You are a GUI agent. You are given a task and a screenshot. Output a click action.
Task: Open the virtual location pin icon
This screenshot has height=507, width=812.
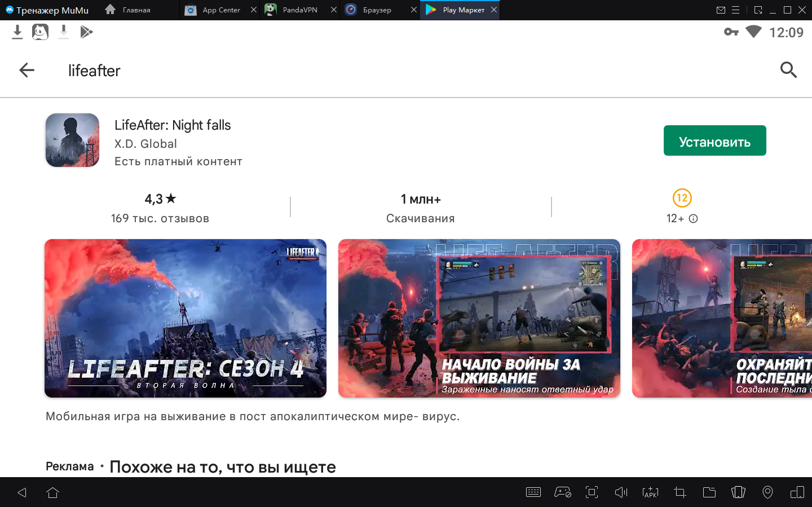coord(767,492)
